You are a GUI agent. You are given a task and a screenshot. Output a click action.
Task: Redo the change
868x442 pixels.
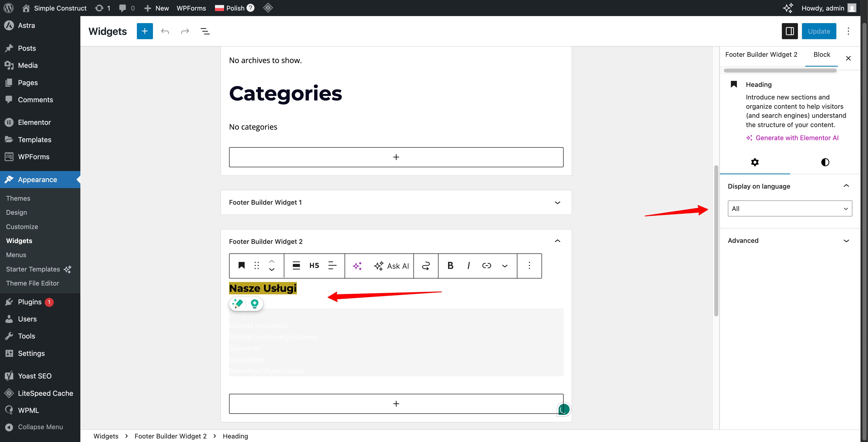(x=185, y=31)
